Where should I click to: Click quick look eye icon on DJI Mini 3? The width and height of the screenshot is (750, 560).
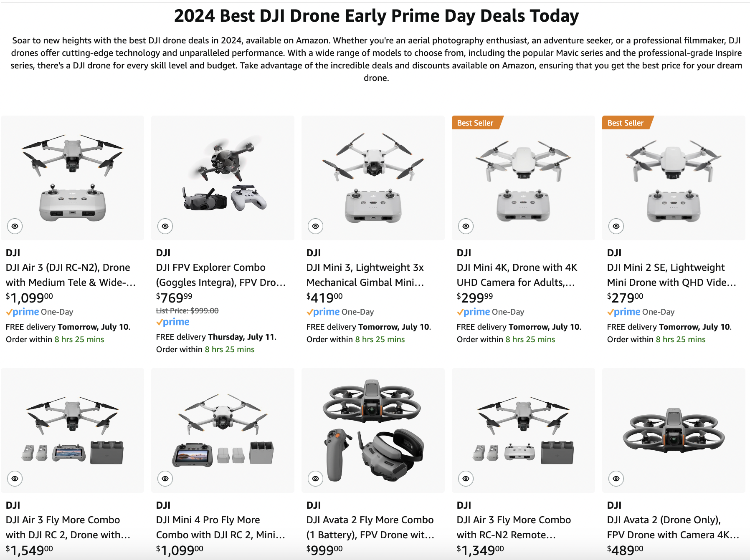(316, 226)
